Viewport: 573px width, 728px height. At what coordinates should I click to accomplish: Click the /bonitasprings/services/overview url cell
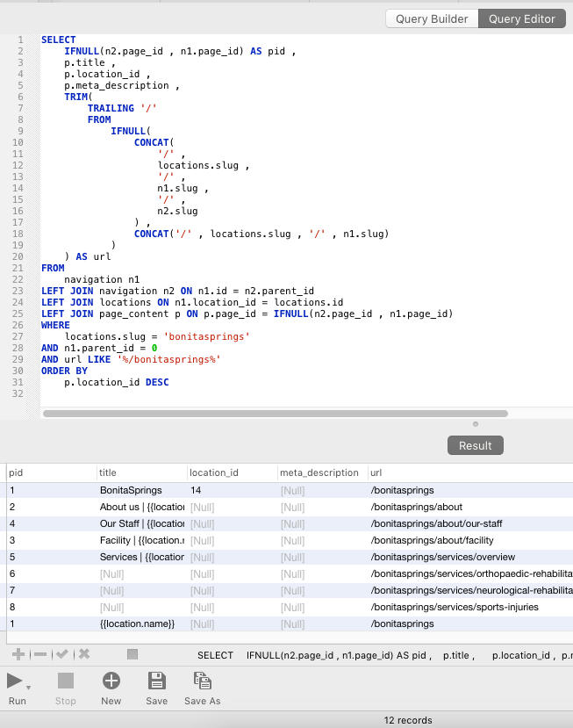tap(470, 557)
